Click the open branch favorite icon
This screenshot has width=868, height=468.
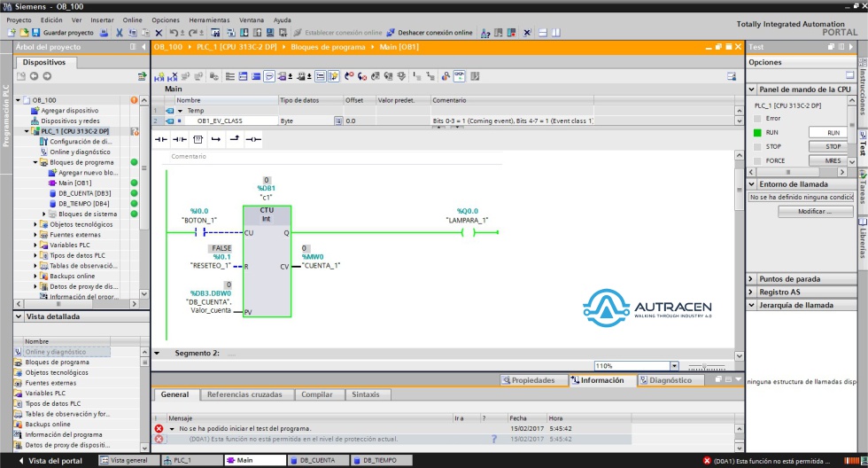pyautogui.click(x=216, y=139)
